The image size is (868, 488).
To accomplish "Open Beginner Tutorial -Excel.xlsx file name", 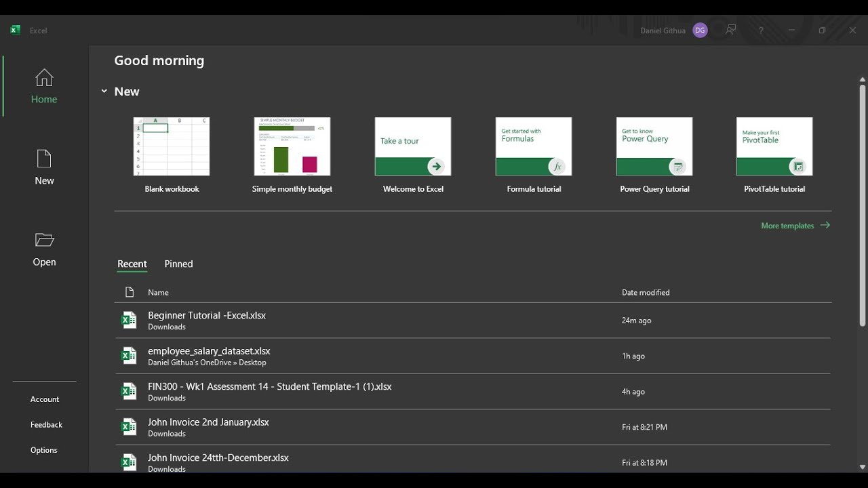I will point(207,315).
